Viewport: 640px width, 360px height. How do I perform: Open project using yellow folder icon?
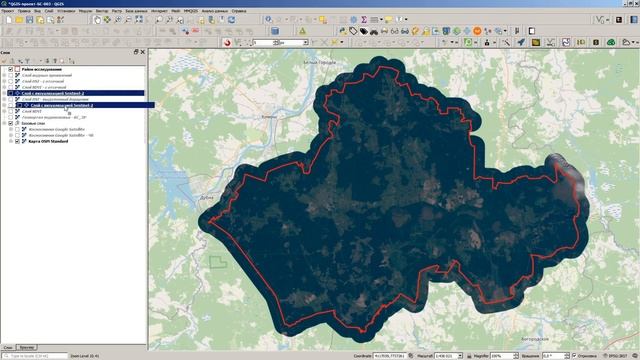click(x=19, y=20)
